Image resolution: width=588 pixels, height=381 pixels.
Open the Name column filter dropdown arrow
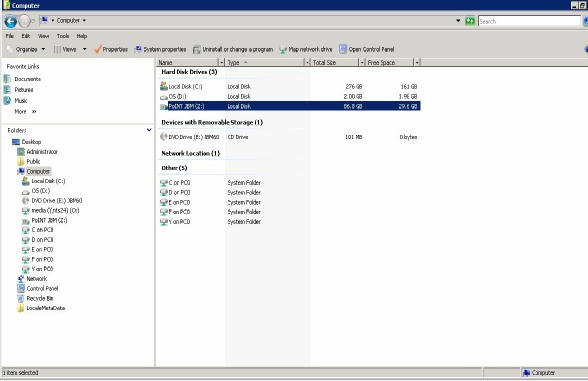tap(222, 62)
